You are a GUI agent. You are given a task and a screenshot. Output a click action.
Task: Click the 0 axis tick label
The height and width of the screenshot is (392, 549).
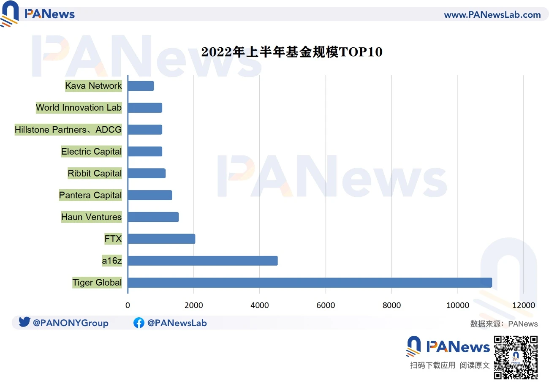click(128, 305)
